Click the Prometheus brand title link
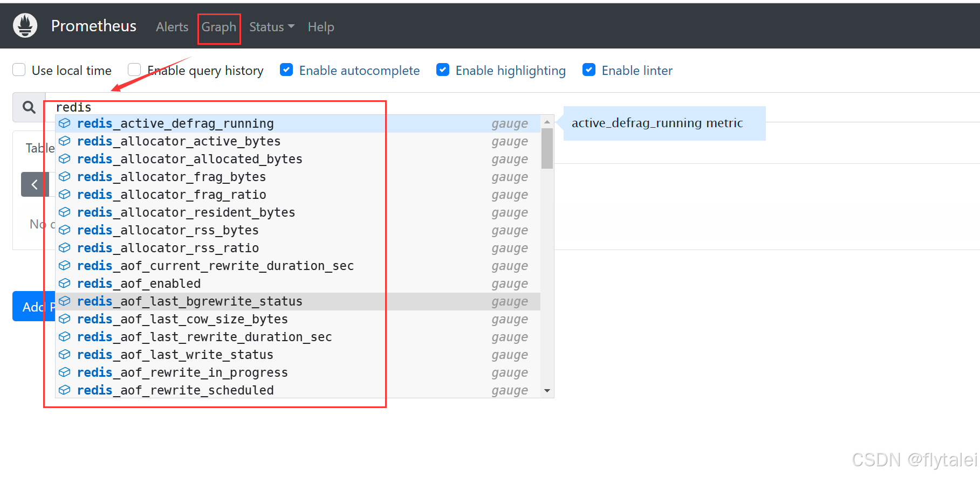980x477 pixels. (94, 26)
